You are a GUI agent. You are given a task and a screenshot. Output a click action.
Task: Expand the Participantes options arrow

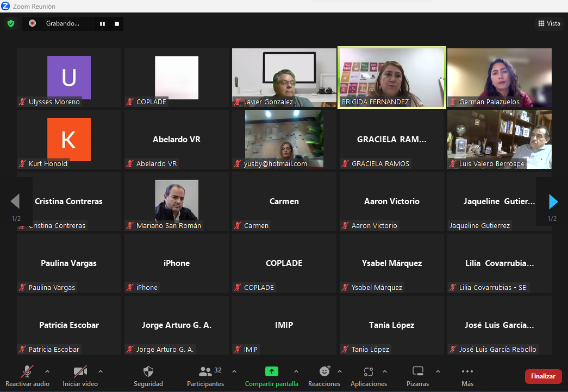tap(234, 371)
